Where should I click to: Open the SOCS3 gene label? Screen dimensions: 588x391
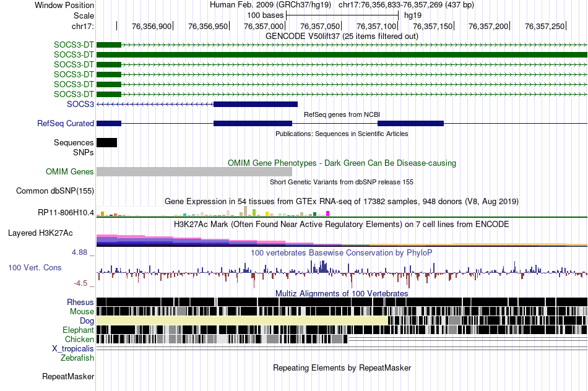(80, 104)
